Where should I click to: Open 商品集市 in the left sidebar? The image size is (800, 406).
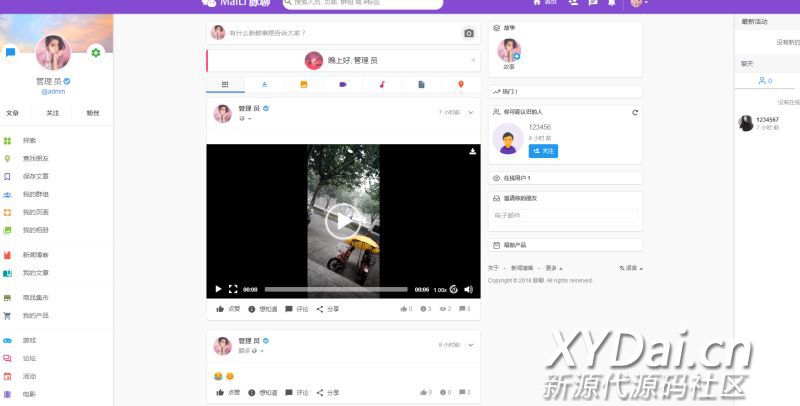point(36,297)
